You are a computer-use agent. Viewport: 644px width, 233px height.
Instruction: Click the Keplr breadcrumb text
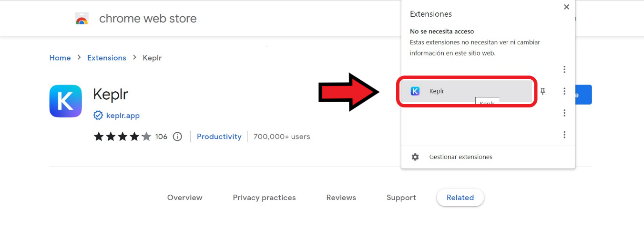pyautogui.click(x=153, y=58)
